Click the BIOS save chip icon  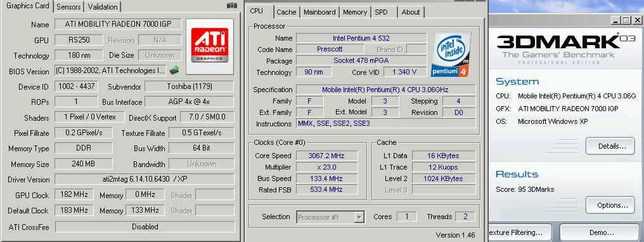[x=174, y=70]
